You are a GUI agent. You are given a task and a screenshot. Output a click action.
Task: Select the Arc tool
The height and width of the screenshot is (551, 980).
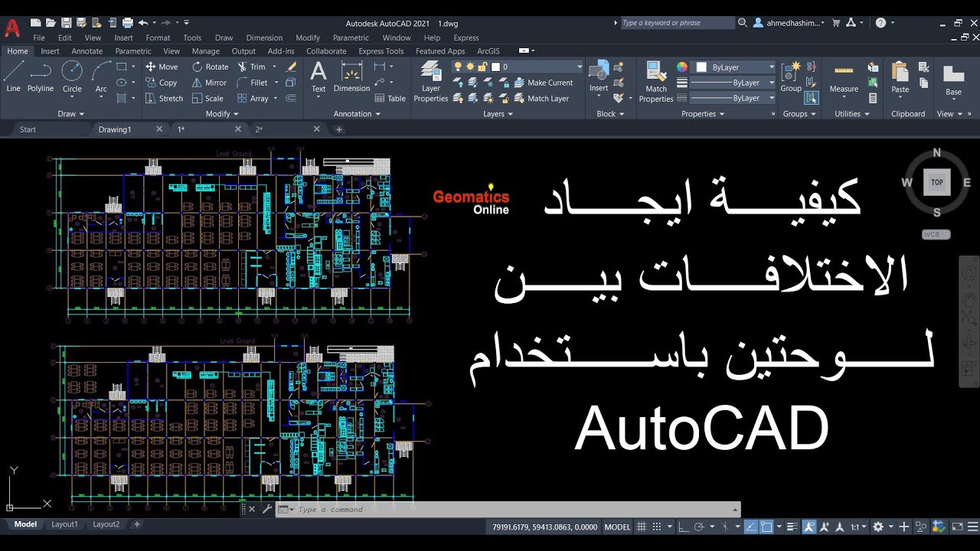[x=101, y=77]
